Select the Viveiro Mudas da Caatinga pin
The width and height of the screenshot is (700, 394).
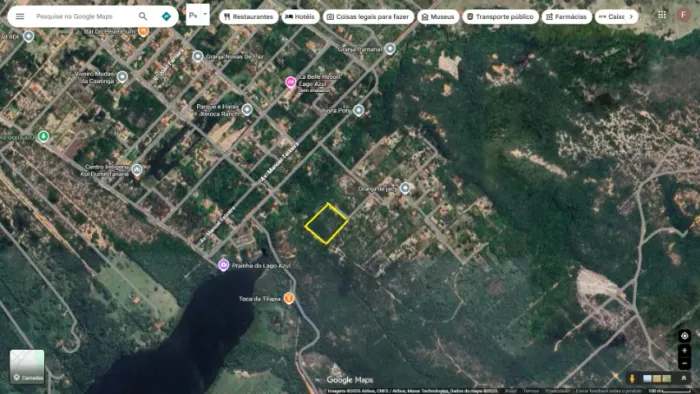click(122, 77)
